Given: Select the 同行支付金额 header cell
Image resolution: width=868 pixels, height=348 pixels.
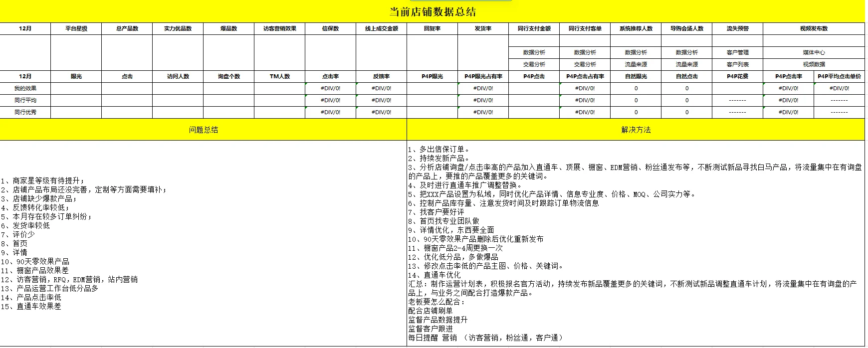Looking at the screenshot, I should (x=534, y=28).
